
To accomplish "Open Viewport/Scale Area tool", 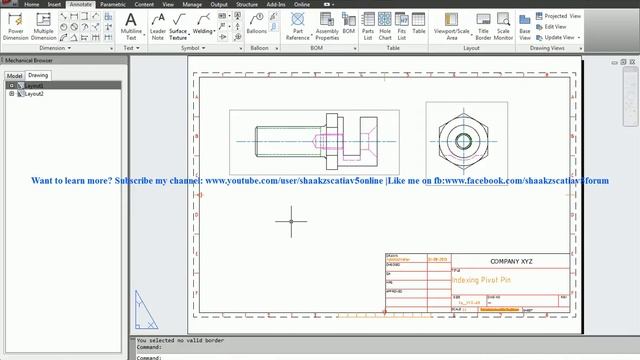I will pos(451,27).
